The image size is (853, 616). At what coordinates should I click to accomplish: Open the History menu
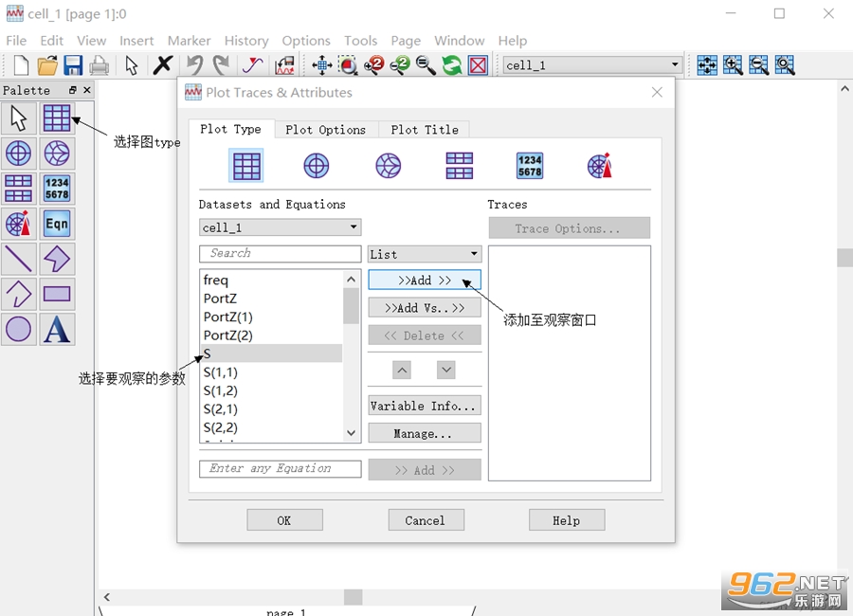pos(246,41)
